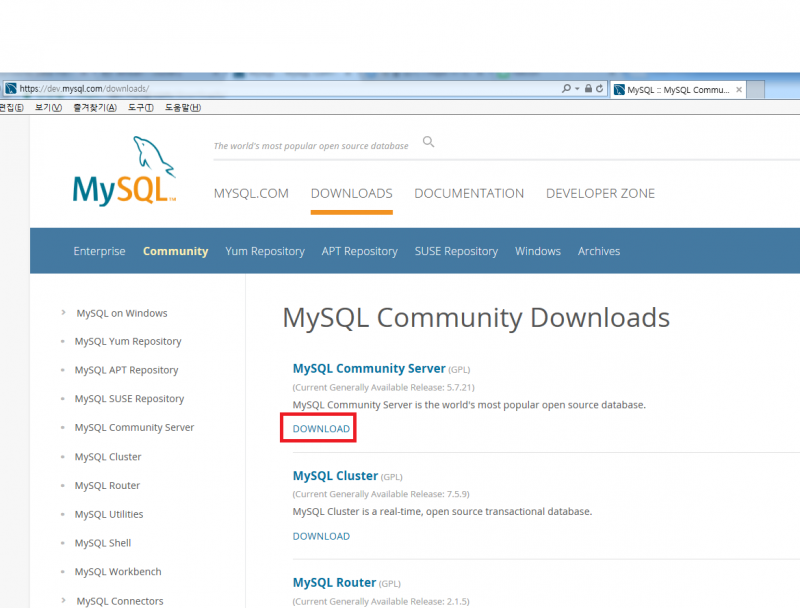
Task: Click the site search tagline field
Action: pyautogui.click(x=311, y=146)
